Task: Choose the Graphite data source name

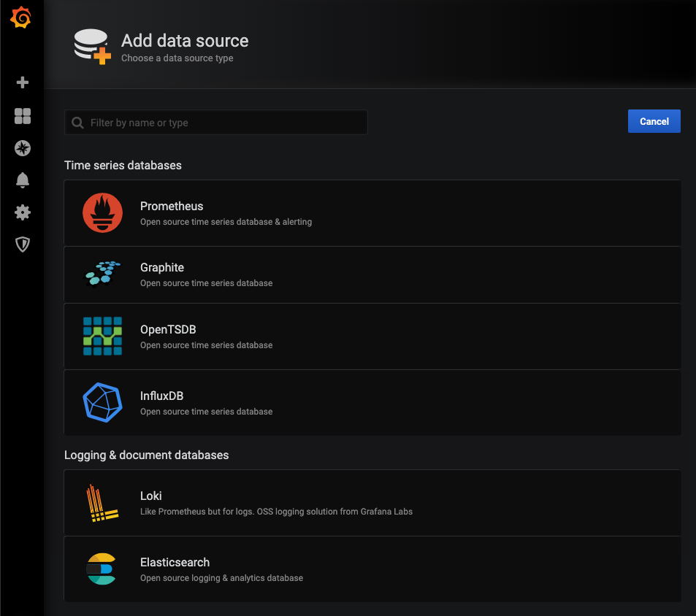Action: click(162, 267)
